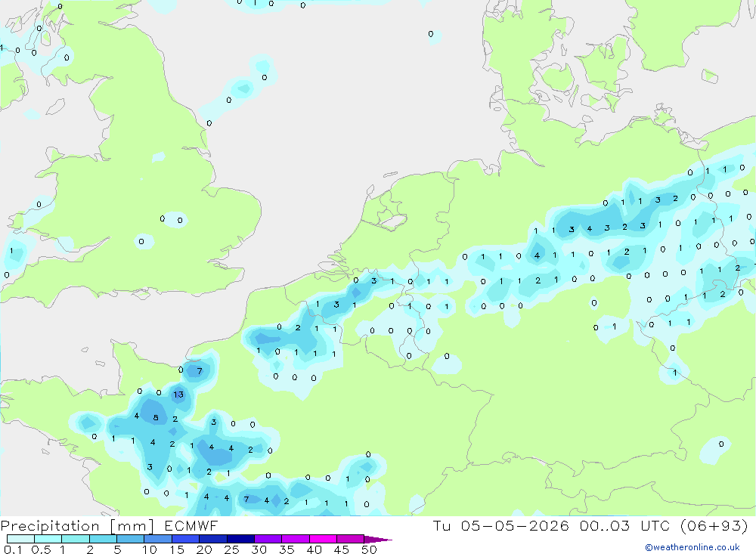Image resolution: width=756 pixels, height=554 pixels.
Task: Click the 0.5–1 mm legend color swatch
Action: coord(48,539)
